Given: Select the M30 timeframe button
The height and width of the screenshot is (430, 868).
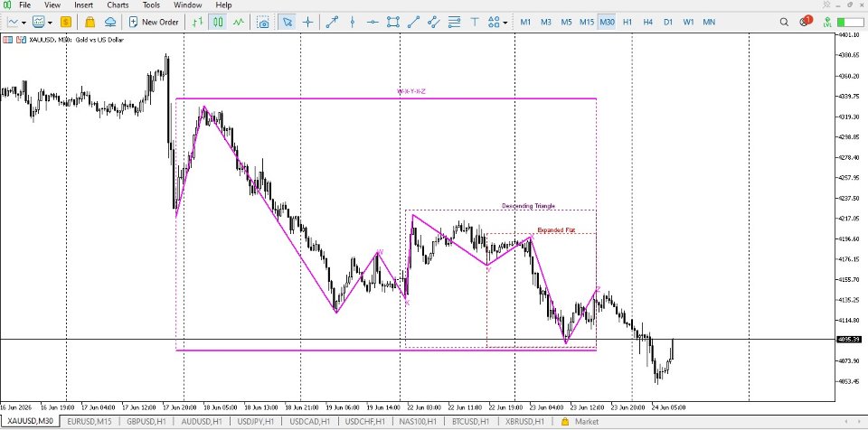Looking at the screenshot, I should (607, 23).
